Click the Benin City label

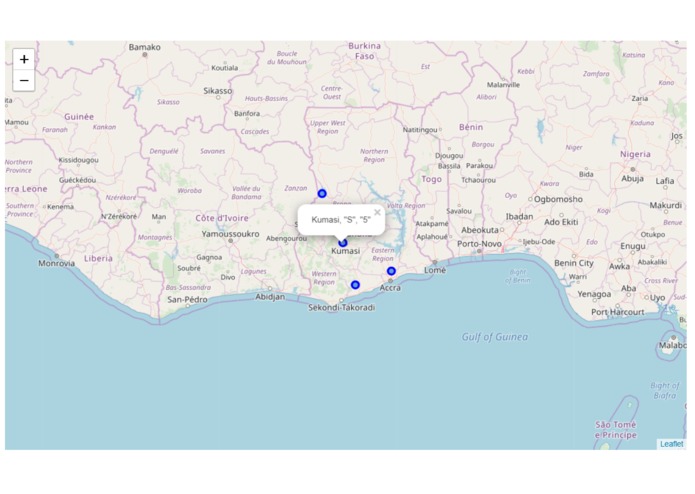pyautogui.click(x=574, y=263)
